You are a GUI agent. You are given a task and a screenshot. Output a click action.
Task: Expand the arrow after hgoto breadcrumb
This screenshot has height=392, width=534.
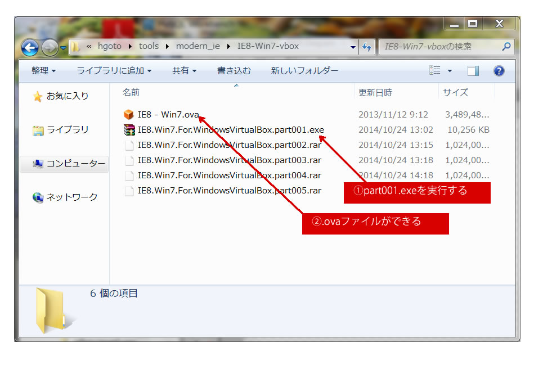130,46
